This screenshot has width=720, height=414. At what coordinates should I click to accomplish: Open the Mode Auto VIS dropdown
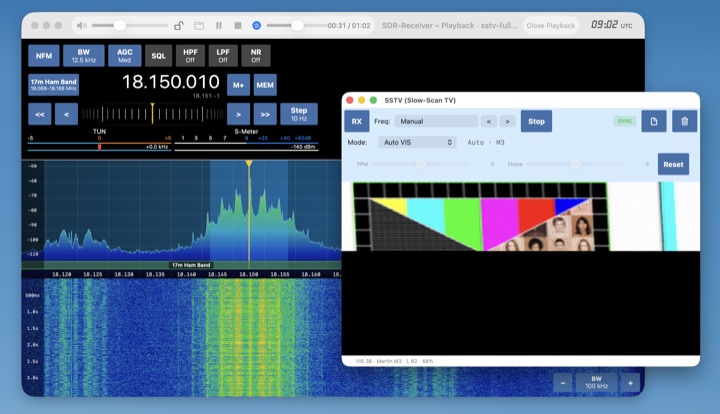coord(417,142)
